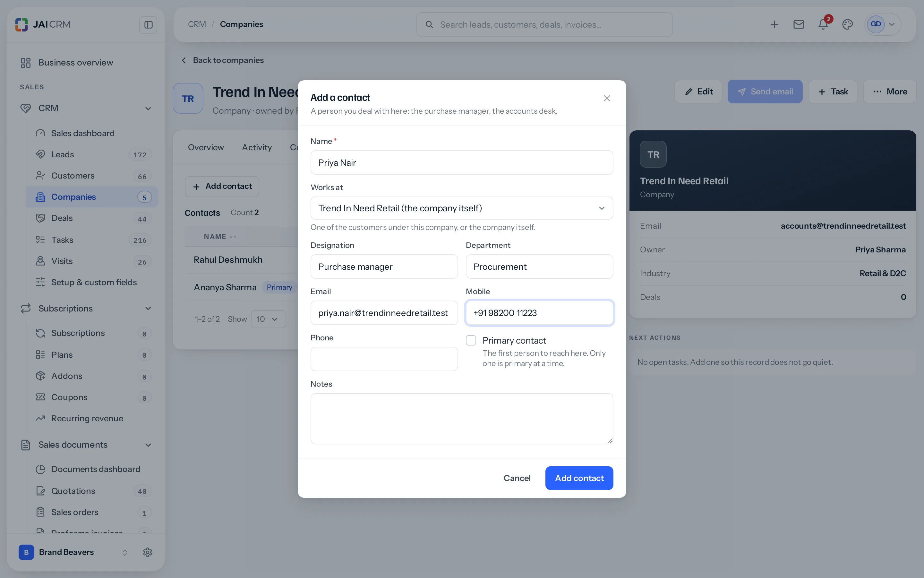Open Business overview from sidebar

point(86,62)
